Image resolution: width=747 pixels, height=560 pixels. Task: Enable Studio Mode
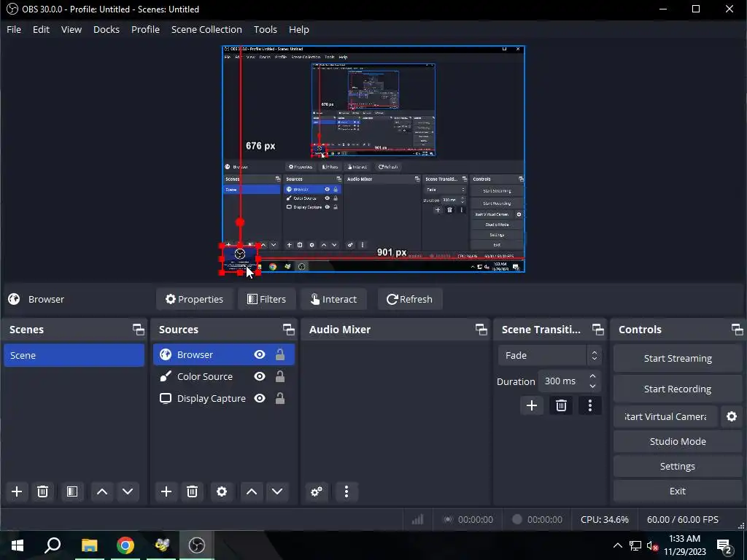[x=678, y=441]
